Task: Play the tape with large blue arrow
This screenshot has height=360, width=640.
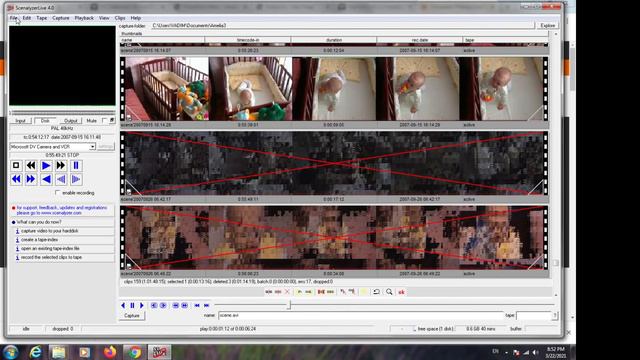Action: click(46, 165)
